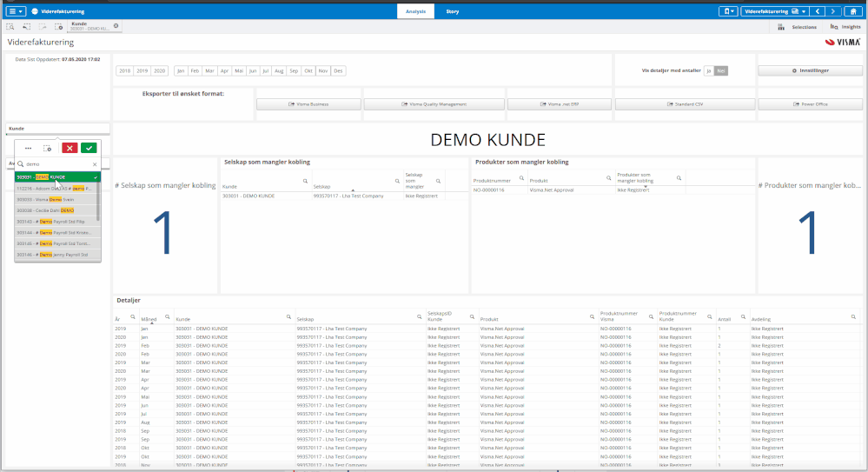Cancel selection with red X button
The height and width of the screenshot is (472, 868).
click(x=69, y=149)
